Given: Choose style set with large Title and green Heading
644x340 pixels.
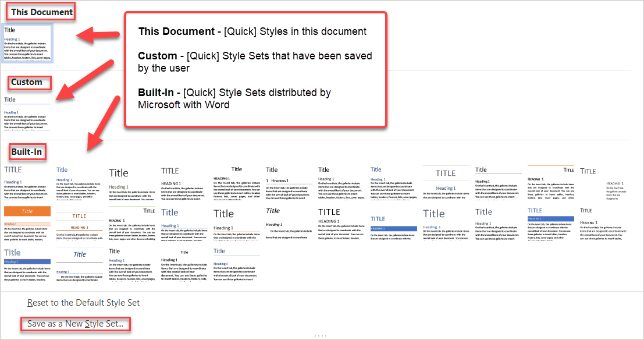Looking at the screenshot, I should tap(132, 183).
